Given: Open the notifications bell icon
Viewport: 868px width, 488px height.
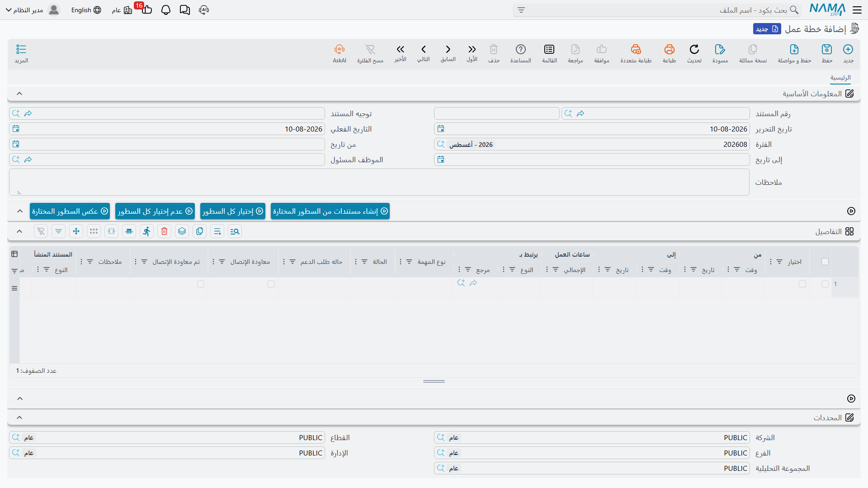Looking at the screenshot, I should pos(166,10).
